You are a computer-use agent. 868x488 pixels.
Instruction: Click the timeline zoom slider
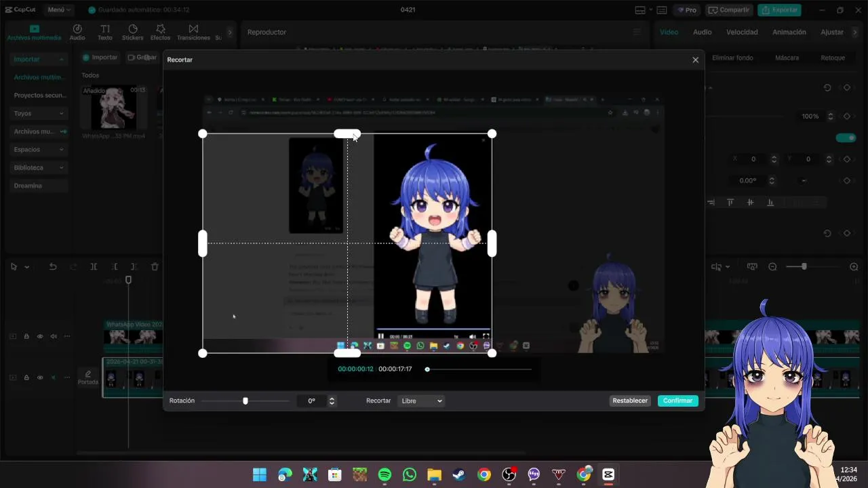pos(804,267)
